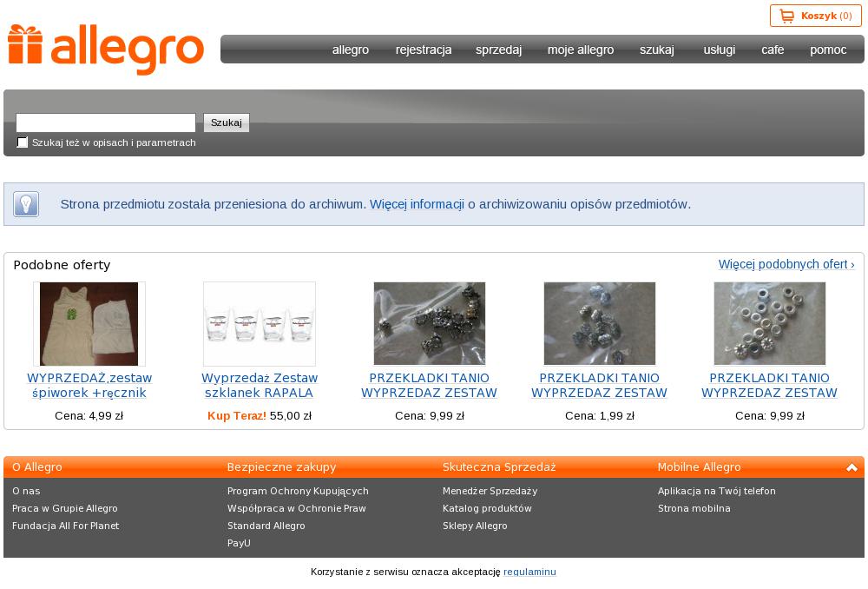Click the Cena: 4,99 zł price text
The image size is (868, 589).
pos(89,415)
